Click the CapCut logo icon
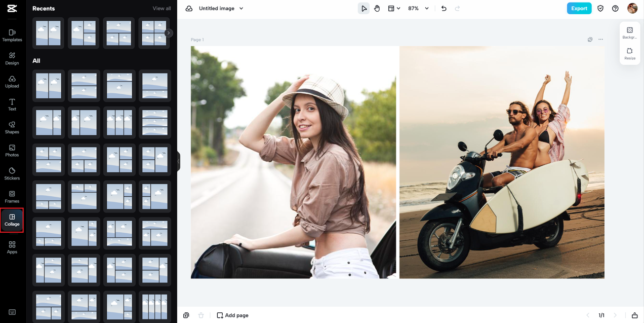 12,9
